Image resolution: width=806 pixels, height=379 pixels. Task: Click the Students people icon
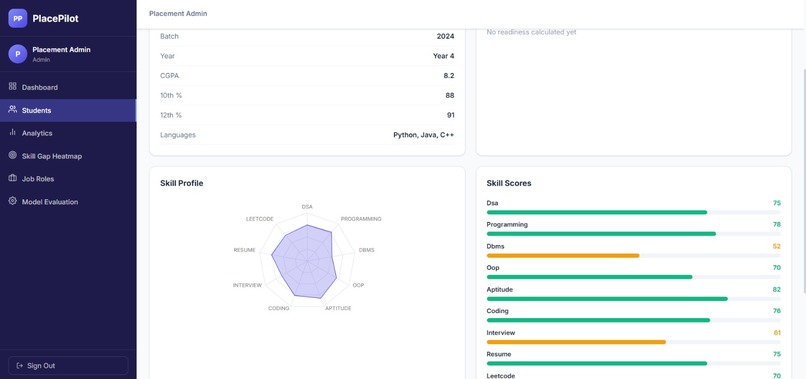[x=13, y=109]
